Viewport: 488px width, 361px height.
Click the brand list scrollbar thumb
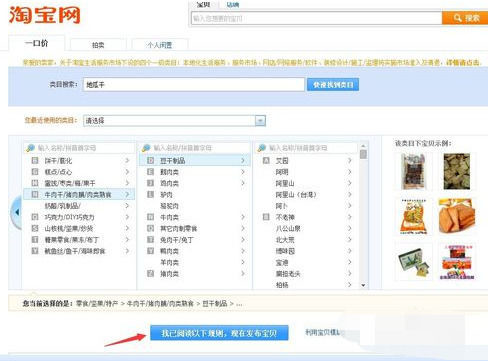(363, 154)
